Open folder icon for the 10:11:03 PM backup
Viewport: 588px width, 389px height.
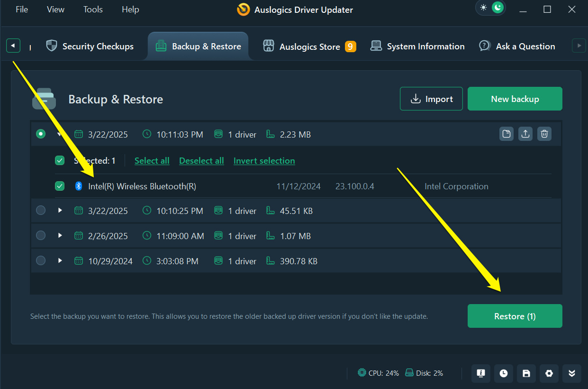tap(507, 134)
